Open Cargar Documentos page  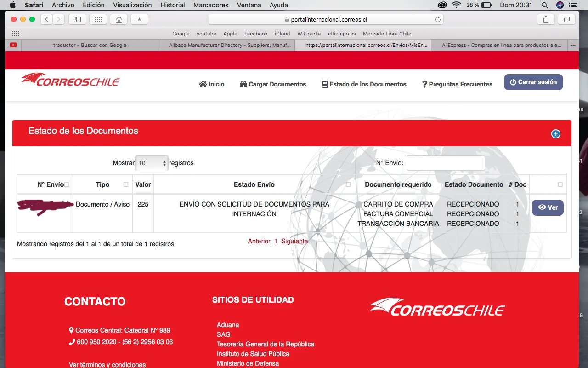[273, 84]
